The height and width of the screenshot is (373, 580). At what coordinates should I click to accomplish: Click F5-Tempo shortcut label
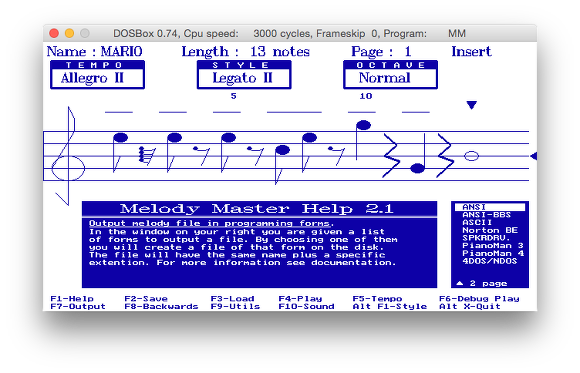(377, 299)
